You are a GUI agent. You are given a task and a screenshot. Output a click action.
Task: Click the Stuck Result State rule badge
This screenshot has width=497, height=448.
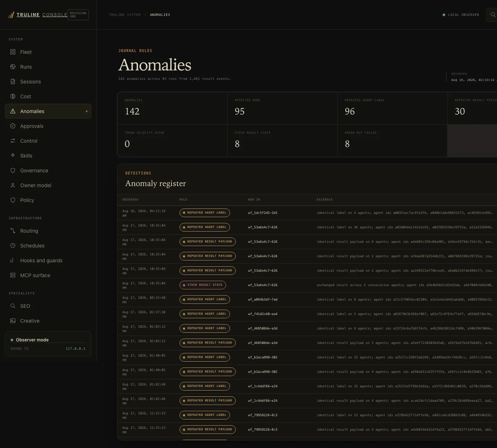point(203,285)
